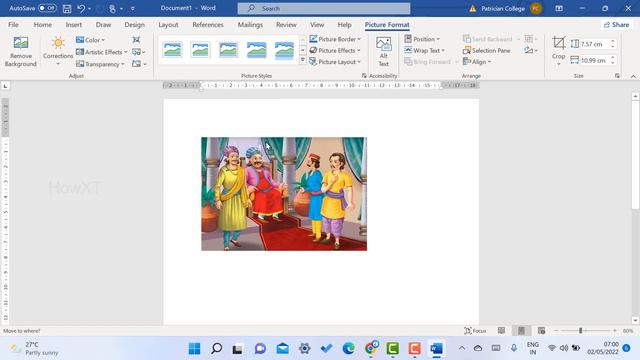
Task: Open Picture Layout dropdown
Action: (x=335, y=62)
